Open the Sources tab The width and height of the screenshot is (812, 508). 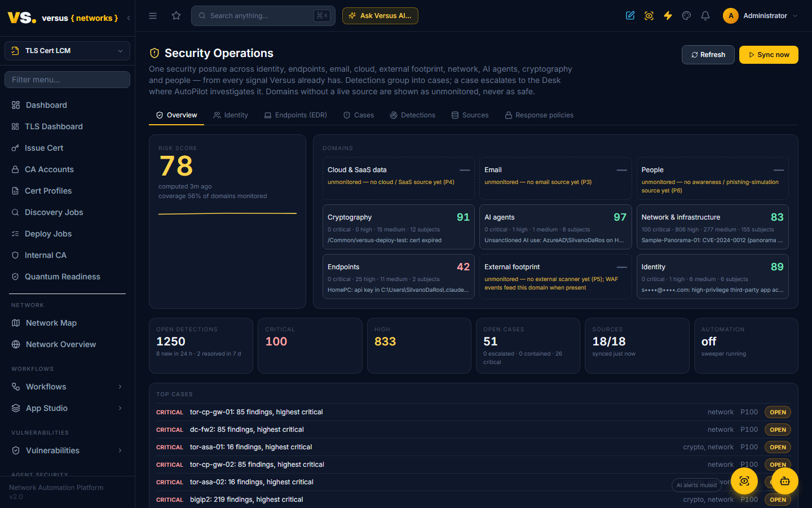pyautogui.click(x=470, y=115)
